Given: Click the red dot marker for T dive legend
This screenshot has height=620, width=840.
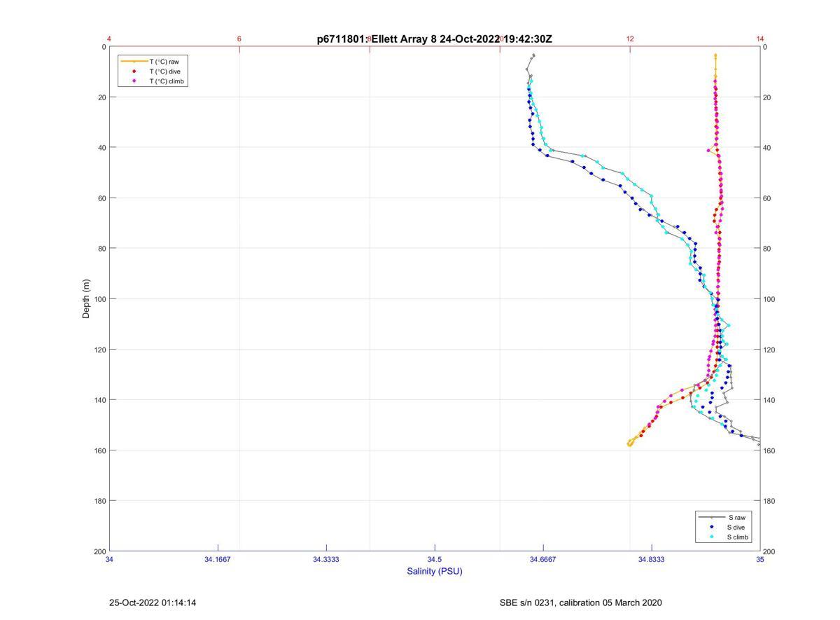Looking at the screenshot, I should (134, 71).
